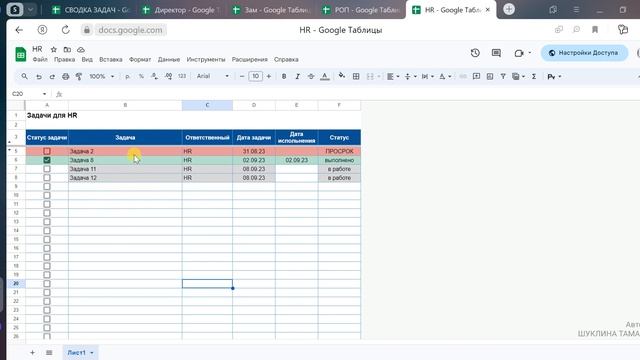The image size is (640, 360).
Task: Open the Arial font dropdown
Action: click(213, 76)
